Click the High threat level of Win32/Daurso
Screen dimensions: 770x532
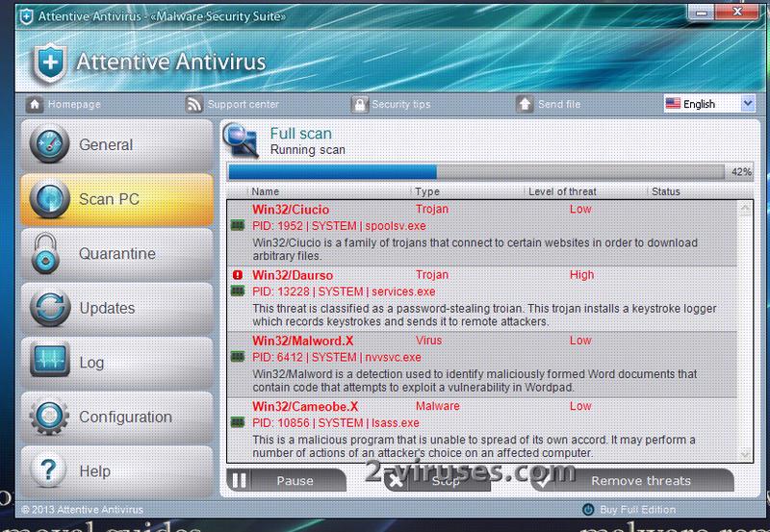(582, 275)
